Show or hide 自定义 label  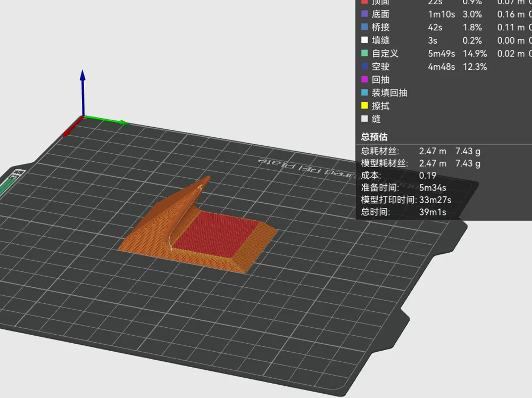click(x=385, y=53)
